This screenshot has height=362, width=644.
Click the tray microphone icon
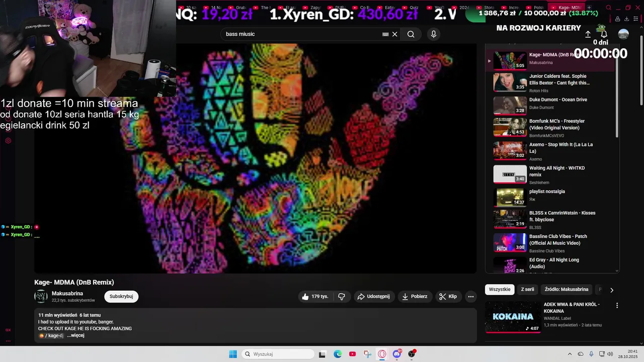point(591,354)
